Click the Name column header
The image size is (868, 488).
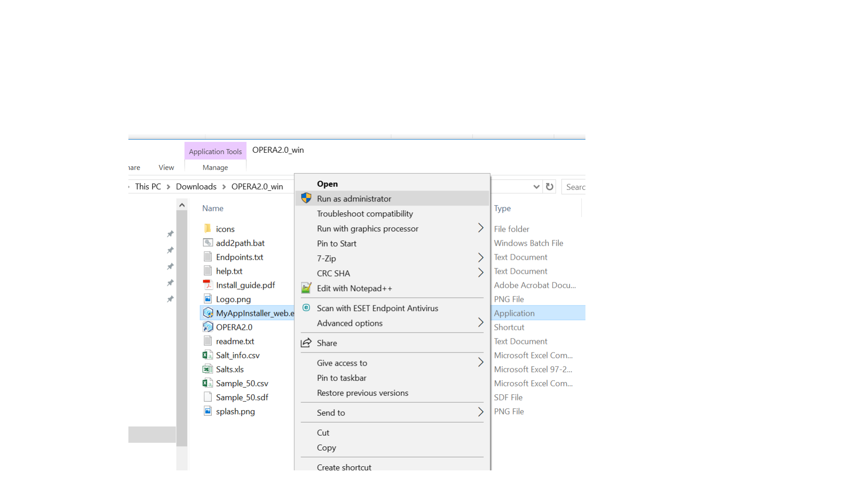[212, 208]
